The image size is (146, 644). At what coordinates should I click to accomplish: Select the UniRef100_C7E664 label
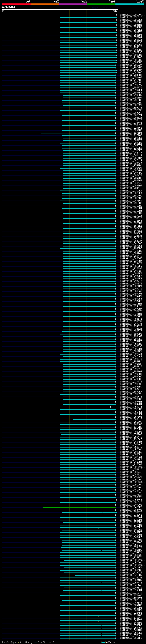click(x=131, y=221)
